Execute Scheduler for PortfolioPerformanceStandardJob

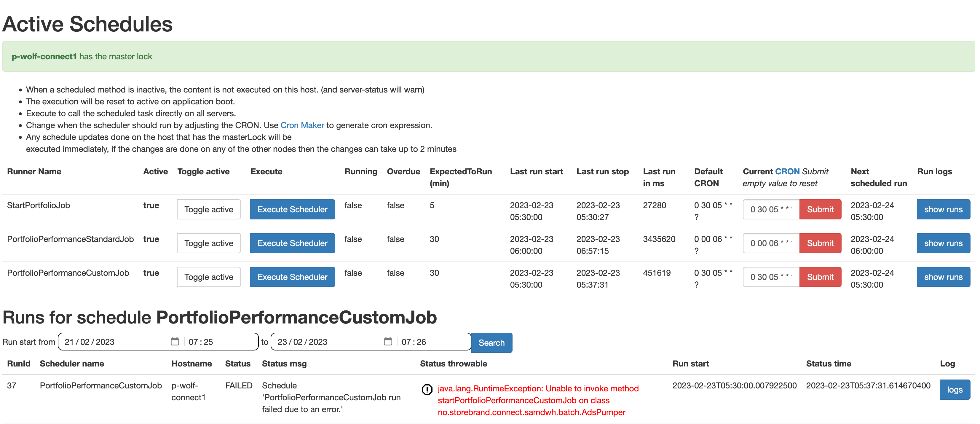pyautogui.click(x=292, y=243)
